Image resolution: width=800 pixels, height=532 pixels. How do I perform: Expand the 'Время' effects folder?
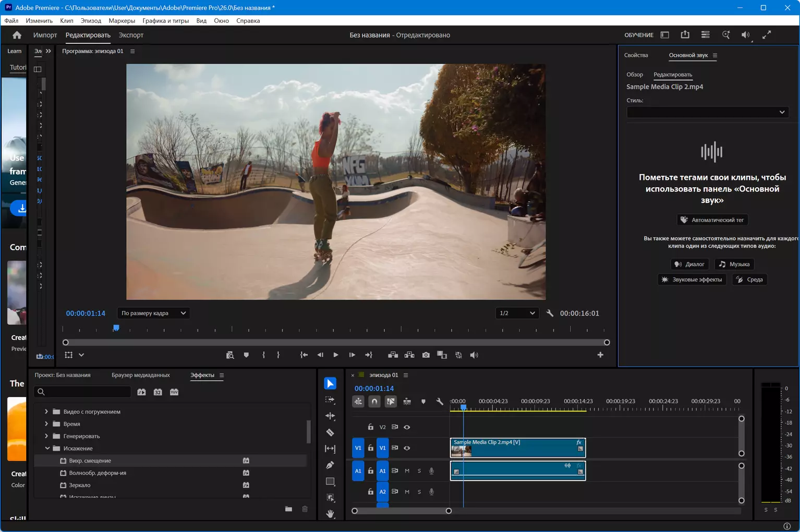tap(46, 424)
